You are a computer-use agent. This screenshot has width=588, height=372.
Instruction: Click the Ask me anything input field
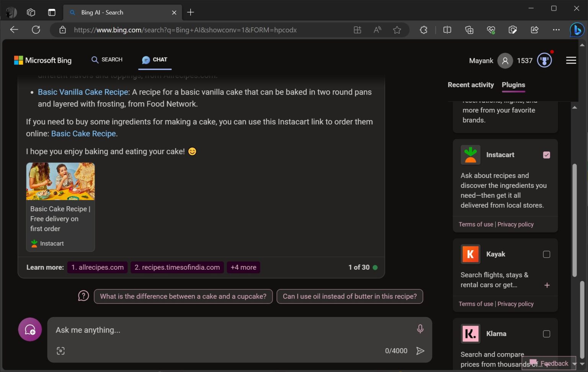click(x=191, y=329)
